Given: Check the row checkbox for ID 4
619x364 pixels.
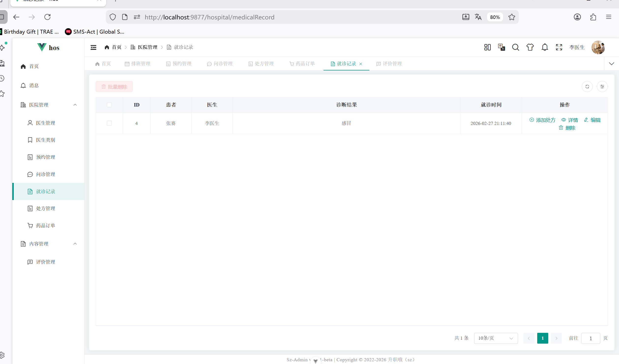Looking at the screenshot, I should [x=109, y=123].
